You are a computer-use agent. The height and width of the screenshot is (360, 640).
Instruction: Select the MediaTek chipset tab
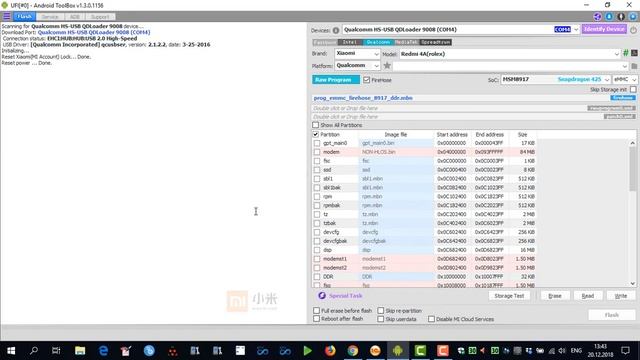[x=406, y=42]
